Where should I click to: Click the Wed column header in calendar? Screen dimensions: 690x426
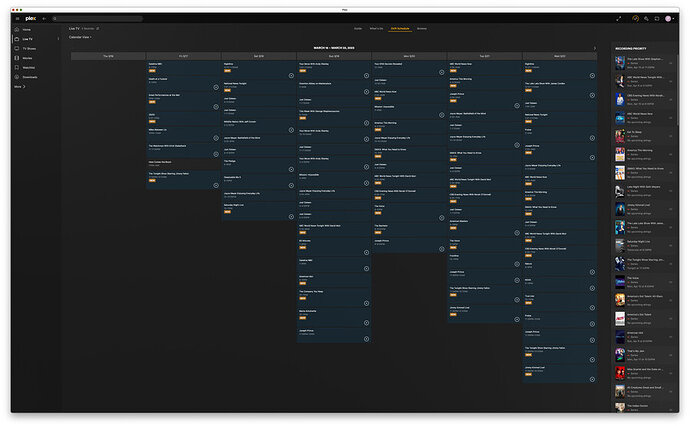coord(560,56)
